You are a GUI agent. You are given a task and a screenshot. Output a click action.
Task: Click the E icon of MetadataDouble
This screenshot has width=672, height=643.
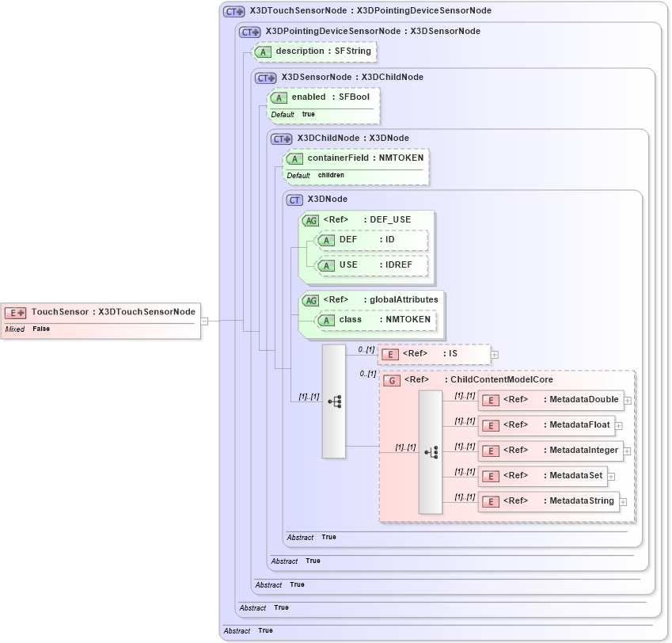pos(491,401)
